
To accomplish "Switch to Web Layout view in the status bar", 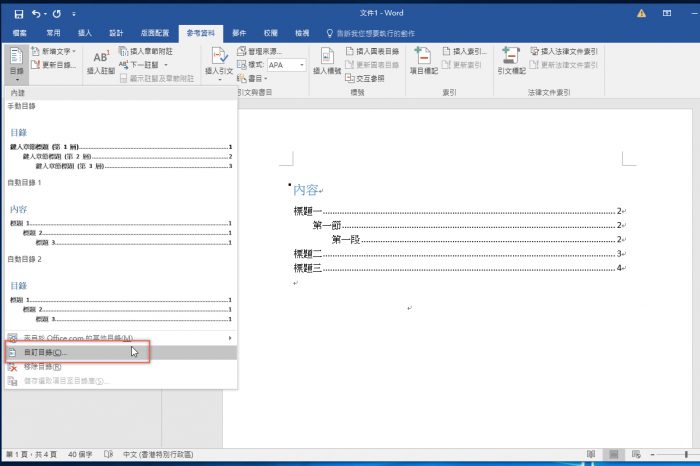I will [637, 454].
